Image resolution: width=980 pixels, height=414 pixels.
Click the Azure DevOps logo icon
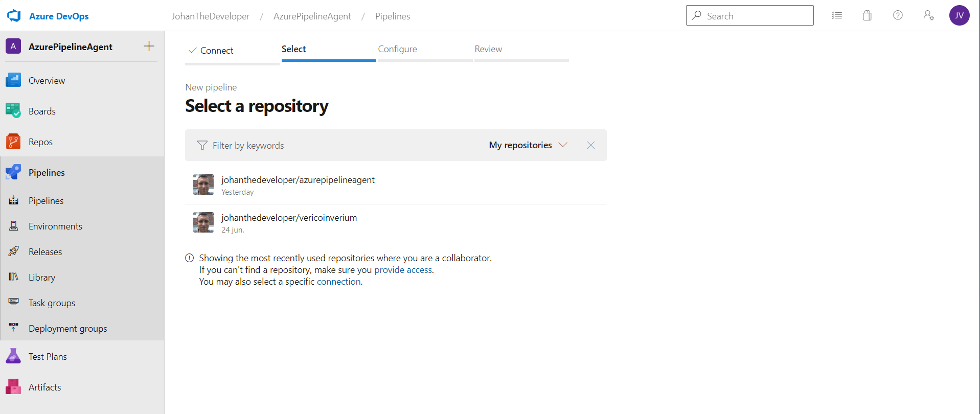[14, 16]
